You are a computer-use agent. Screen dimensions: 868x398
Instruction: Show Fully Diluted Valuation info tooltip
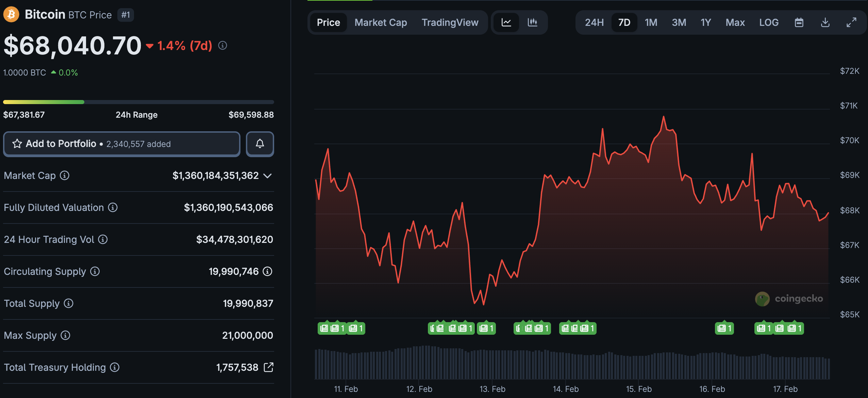[x=113, y=208]
